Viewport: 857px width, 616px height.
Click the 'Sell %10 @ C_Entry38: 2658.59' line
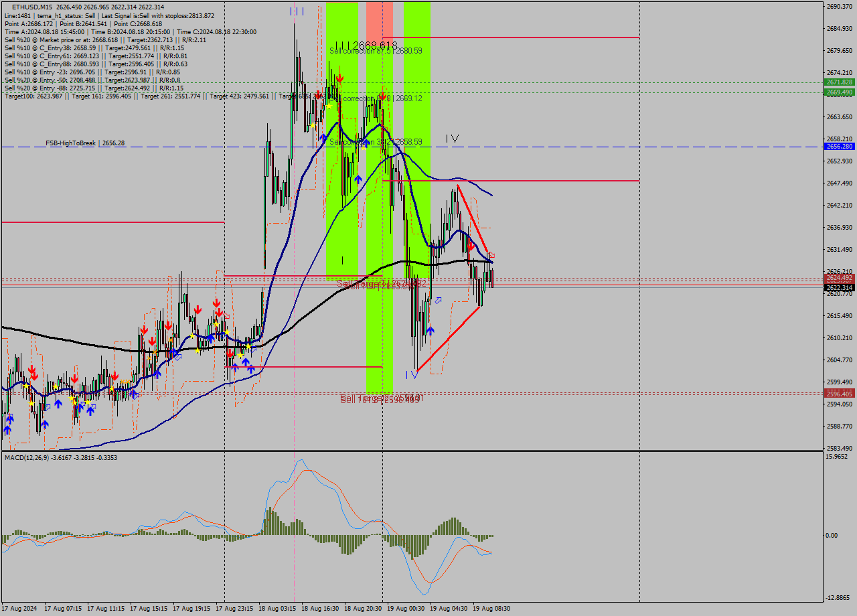94,48
